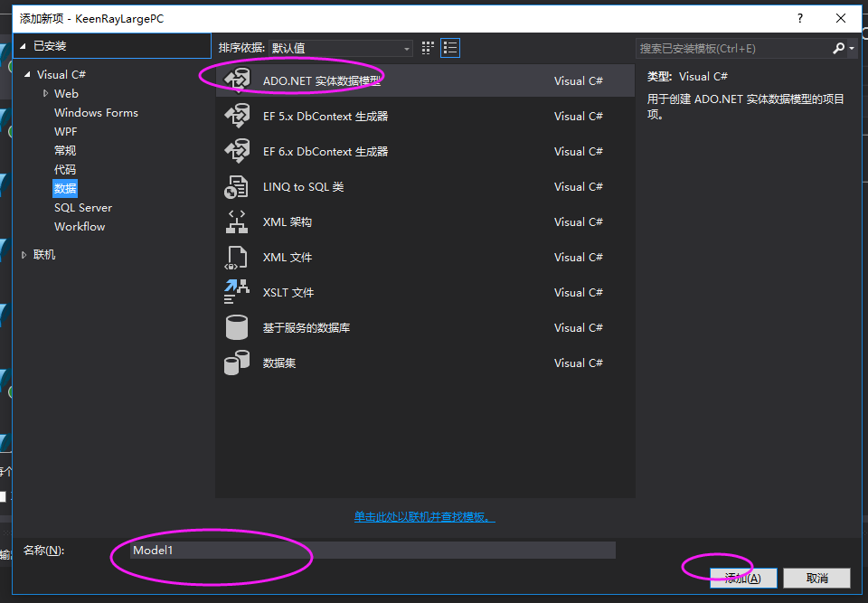
Task: Click the EF 6.x DbContext 生成器 name text
Action: pos(325,152)
